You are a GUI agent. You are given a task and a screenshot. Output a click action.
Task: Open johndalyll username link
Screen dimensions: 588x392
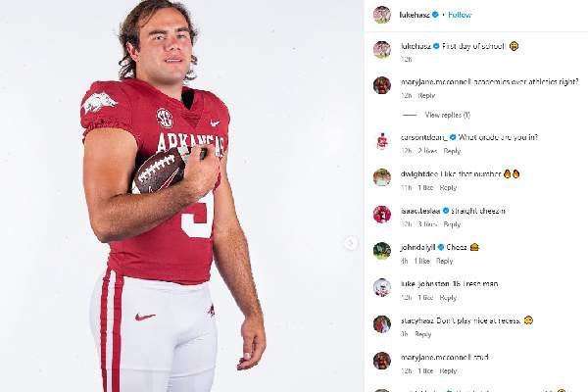click(416, 247)
